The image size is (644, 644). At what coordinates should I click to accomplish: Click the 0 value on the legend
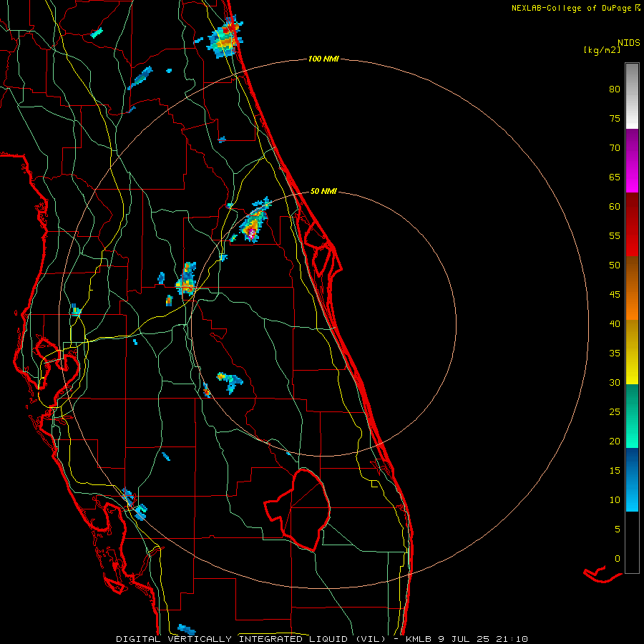(618, 559)
